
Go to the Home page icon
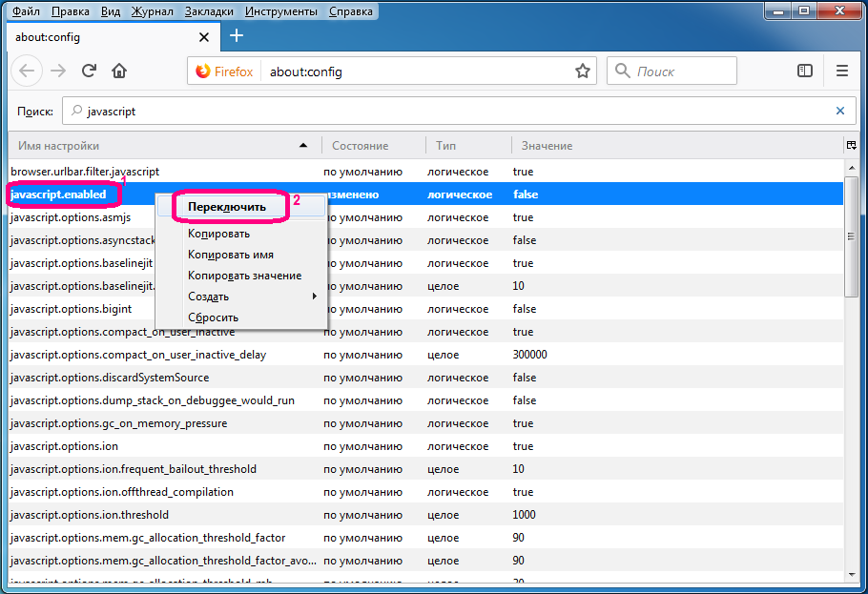coord(119,72)
